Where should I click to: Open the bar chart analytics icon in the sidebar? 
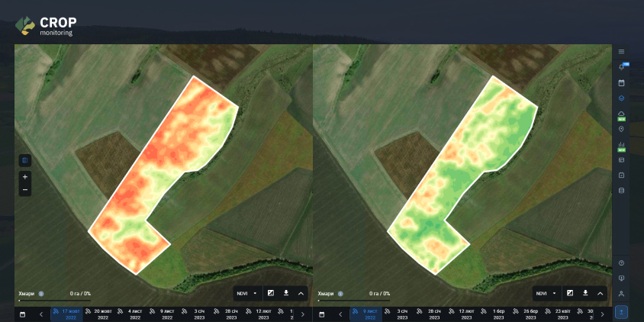[x=621, y=144]
